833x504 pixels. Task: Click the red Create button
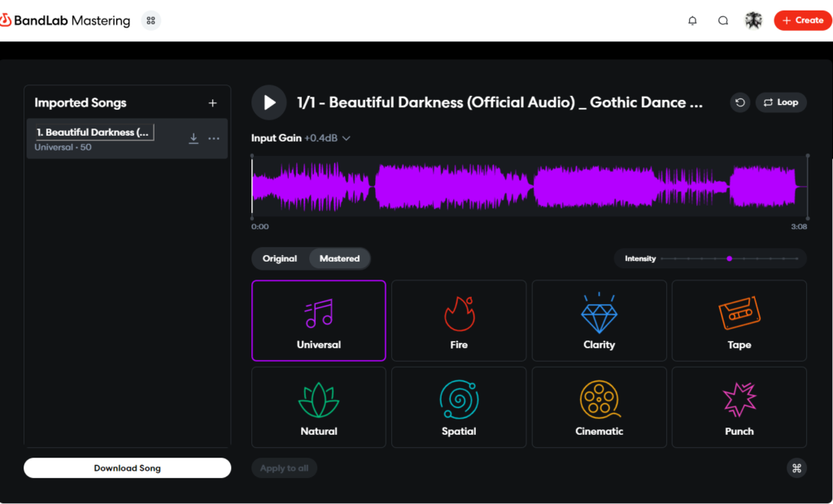tap(803, 20)
